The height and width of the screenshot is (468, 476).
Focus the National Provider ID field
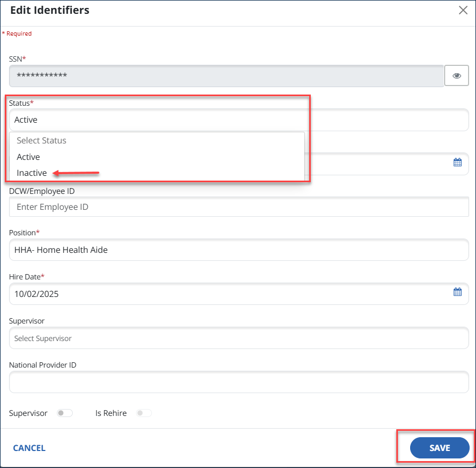(x=239, y=382)
